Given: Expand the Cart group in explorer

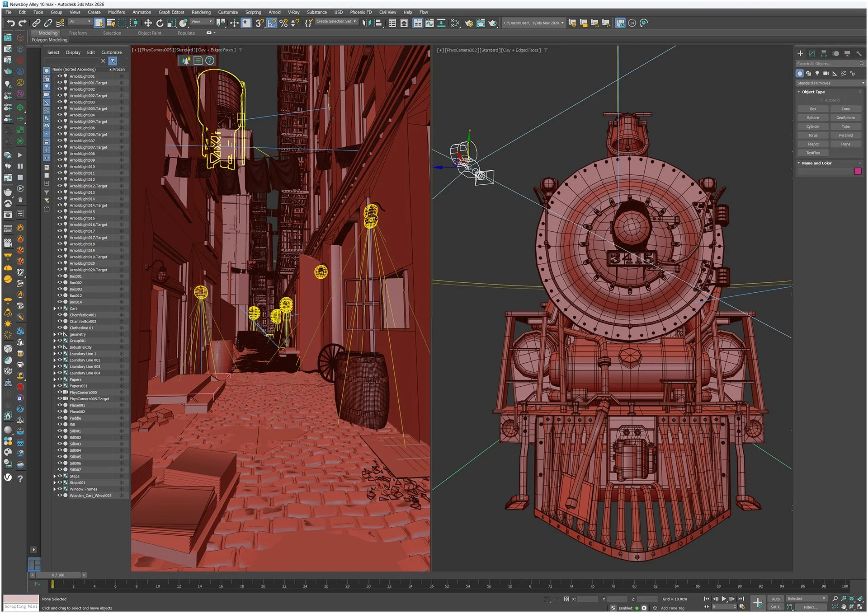Looking at the screenshot, I should click(55, 309).
